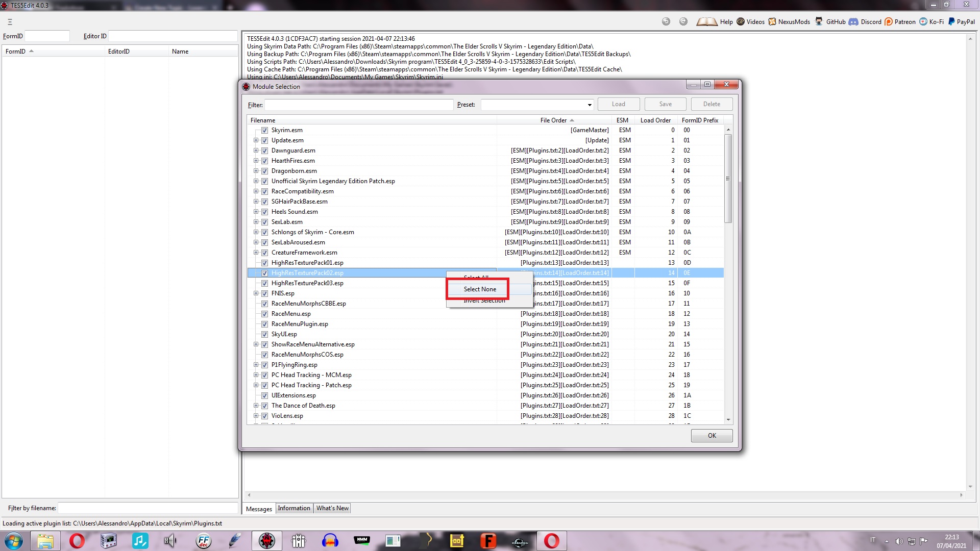Click the navigate forward arrow icon
Image resolution: width=980 pixels, height=551 pixels.
pos(683,21)
